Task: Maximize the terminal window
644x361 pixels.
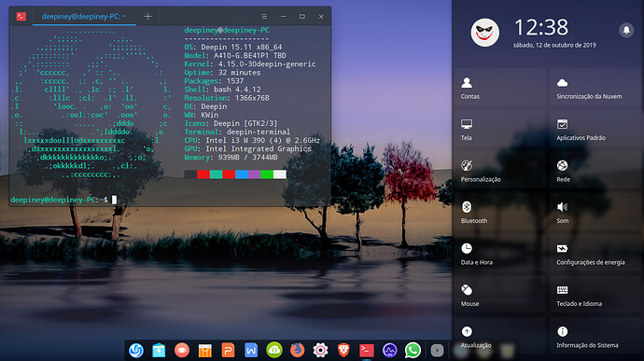Action: tap(302, 17)
